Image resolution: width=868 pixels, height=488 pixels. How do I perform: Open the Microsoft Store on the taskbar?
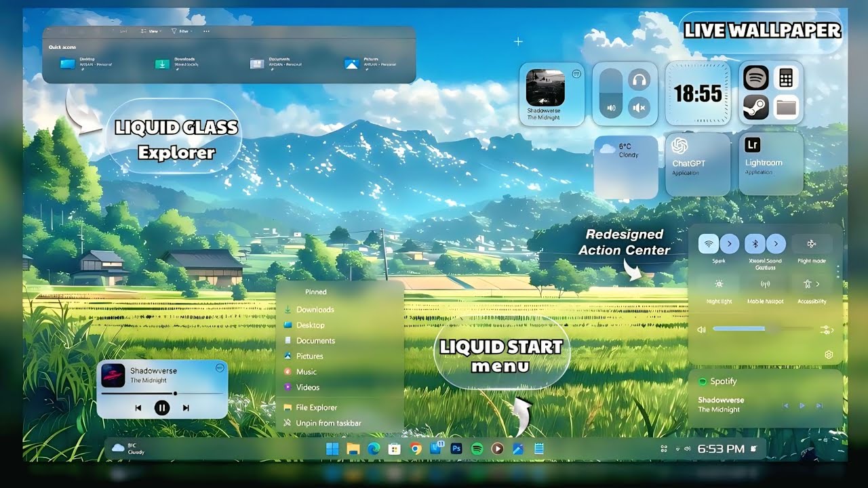394,449
